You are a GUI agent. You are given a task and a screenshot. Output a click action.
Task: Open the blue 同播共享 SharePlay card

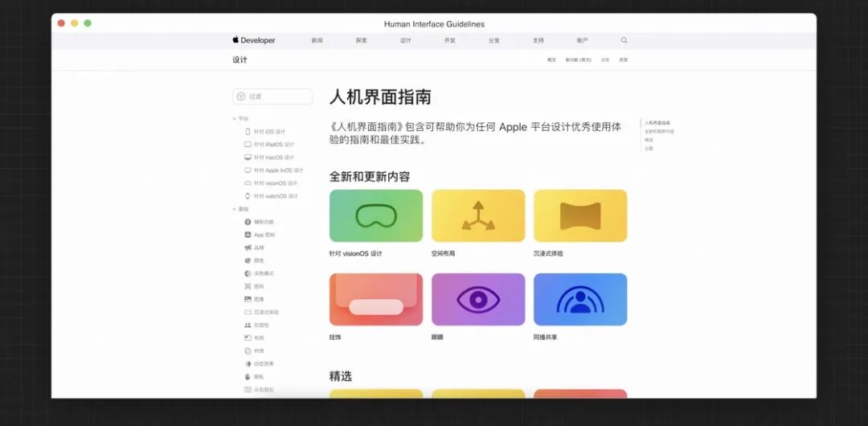click(x=580, y=299)
